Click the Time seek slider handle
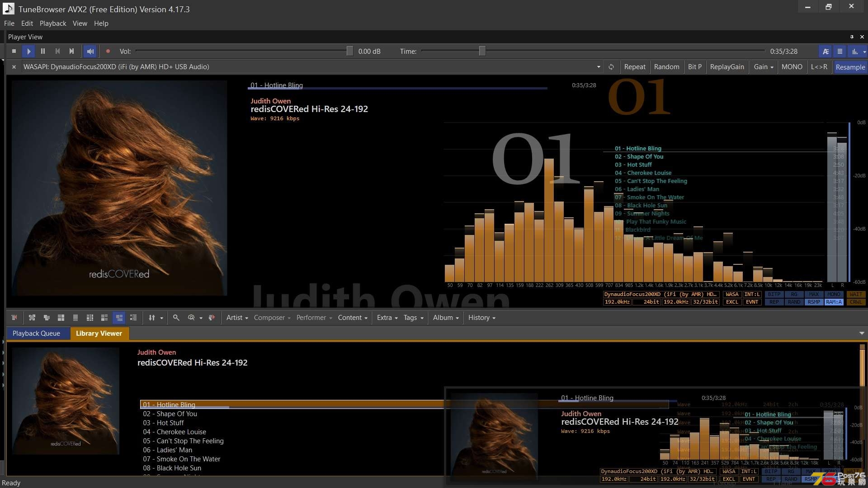Viewport: 868px width, 488px height. [x=482, y=51]
